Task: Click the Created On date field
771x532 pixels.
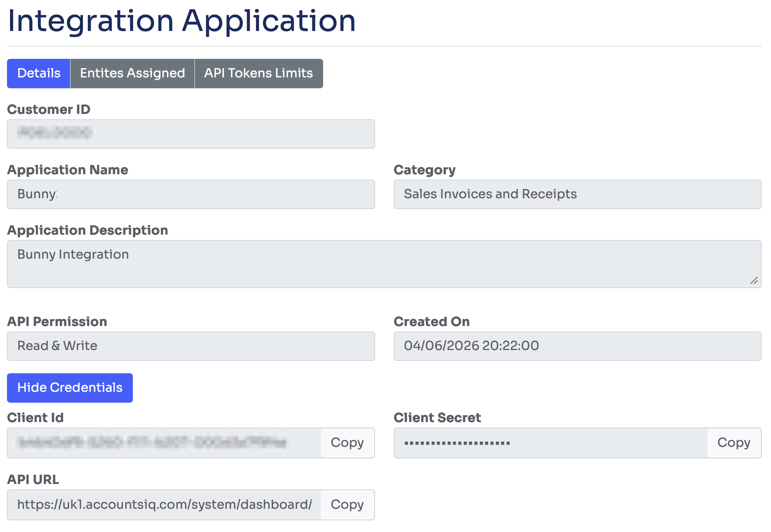Action: tap(577, 346)
